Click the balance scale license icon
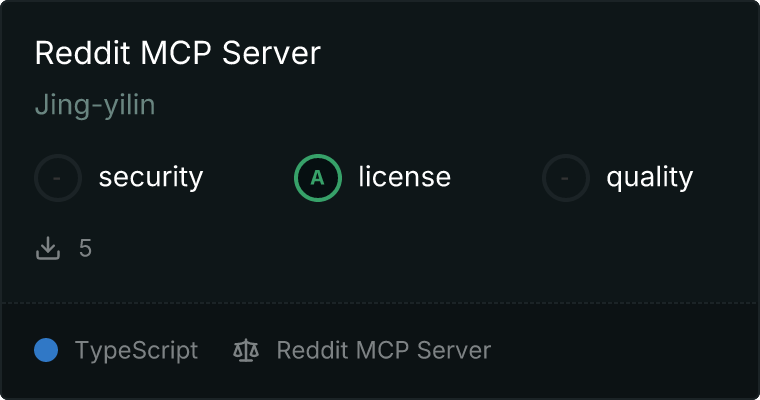The height and width of the screenshot is (400, 760). pos(246,350)
